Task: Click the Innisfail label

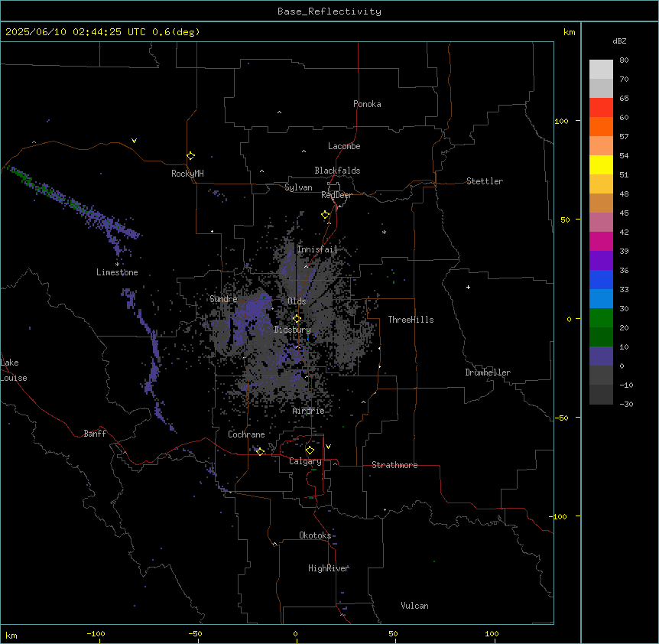Action: [x=317, y=249]
